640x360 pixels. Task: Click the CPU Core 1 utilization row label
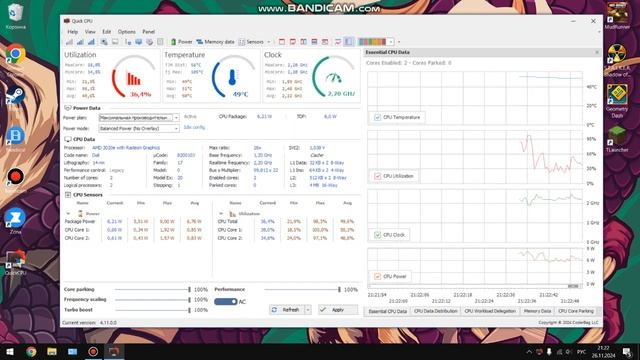[x=230, y=230]
